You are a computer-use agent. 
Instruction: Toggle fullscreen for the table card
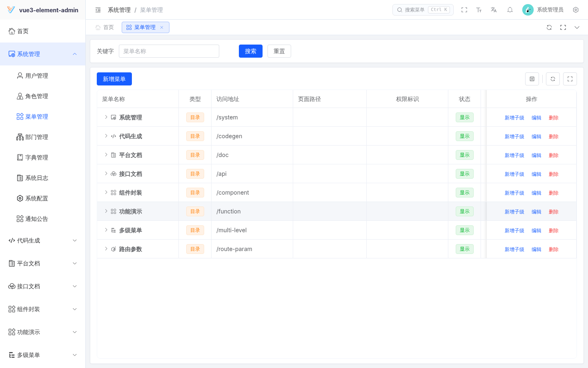[x=570, y=79]
